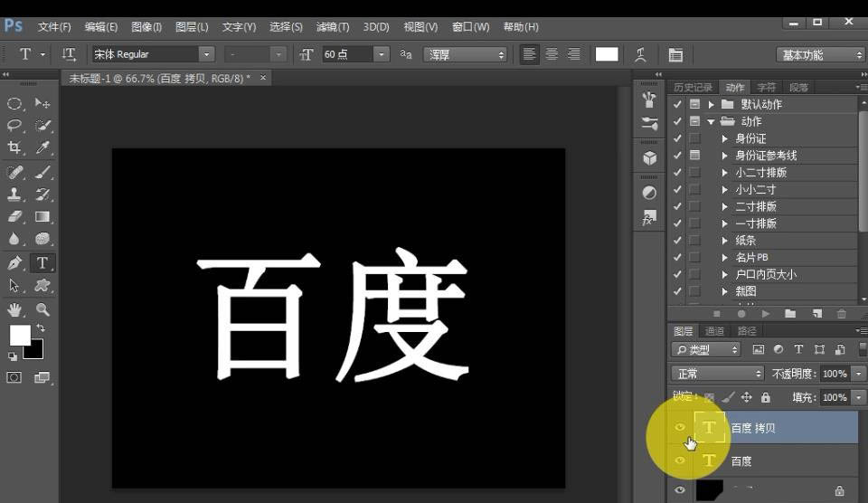Hide the 百度 拷贝 layer
Screen dimensions: 868x503
click(680, 427)
